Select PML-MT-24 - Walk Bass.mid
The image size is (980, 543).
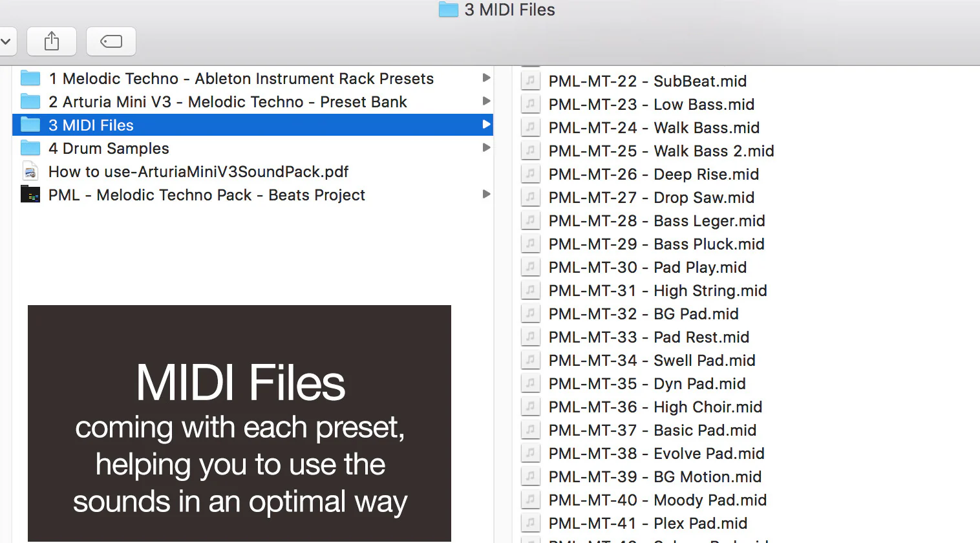click(x=654, y=128)
